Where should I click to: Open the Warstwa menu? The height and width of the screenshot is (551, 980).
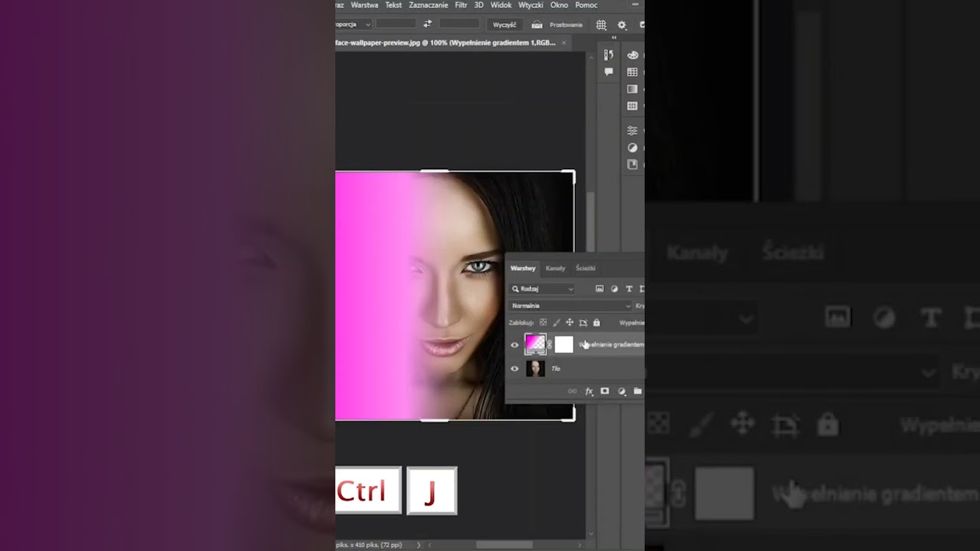point(364,5)
